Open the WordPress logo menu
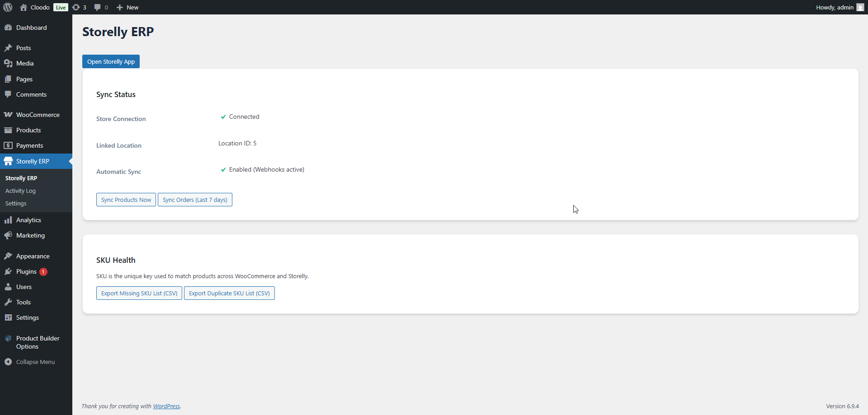The width and height of the screenshot is (868, 415). [7, 7]
